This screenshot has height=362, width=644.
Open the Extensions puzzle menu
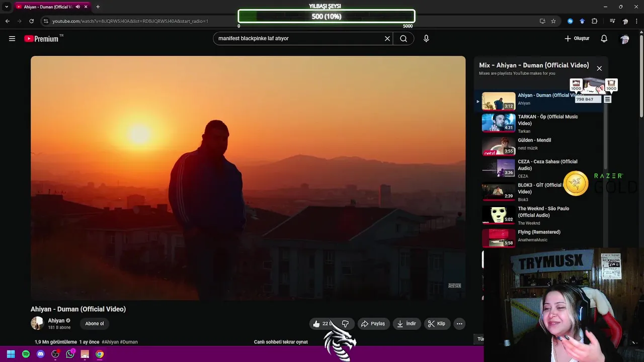(x=595, y=21)
